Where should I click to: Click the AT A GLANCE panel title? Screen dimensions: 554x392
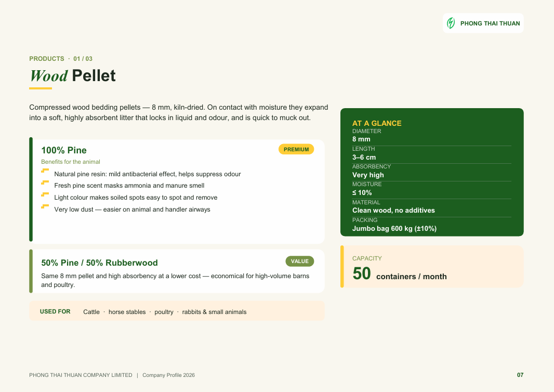[377, 123]
